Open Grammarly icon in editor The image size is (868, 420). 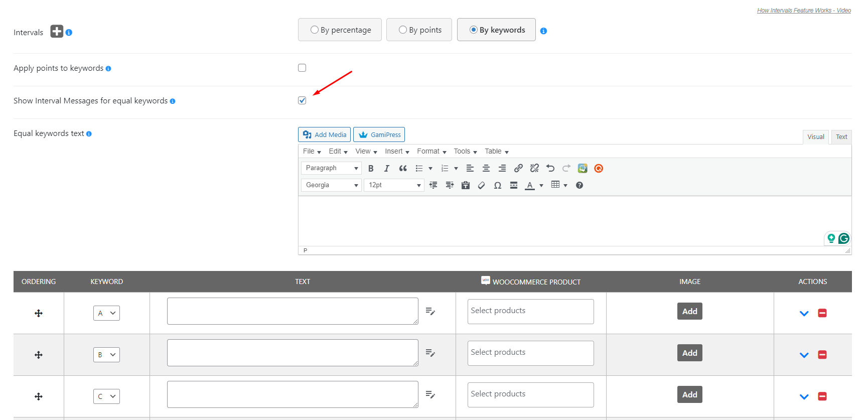pos(844,238)
